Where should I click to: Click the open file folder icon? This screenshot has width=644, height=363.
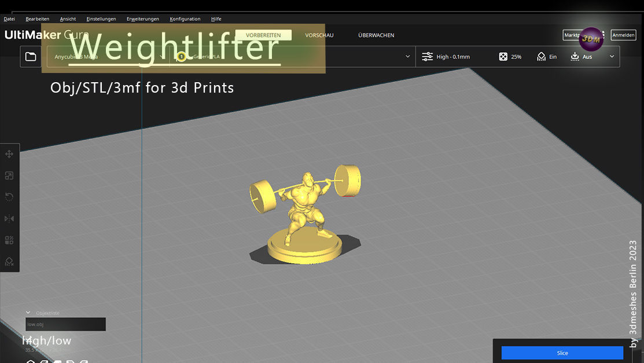click(x=31, y=57)
